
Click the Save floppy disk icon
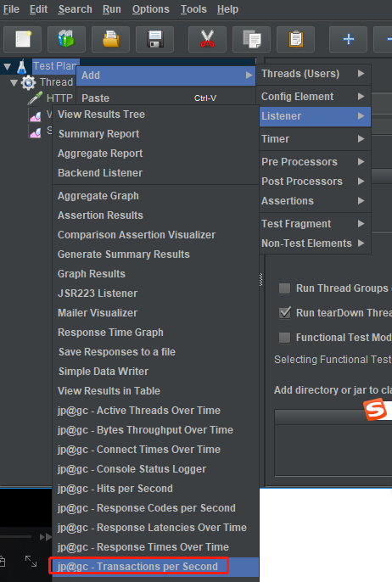pos(154,39)
